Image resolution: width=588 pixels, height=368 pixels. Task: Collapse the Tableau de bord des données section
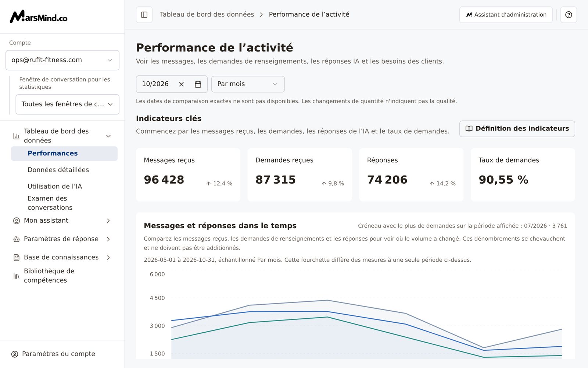[108, 136]
